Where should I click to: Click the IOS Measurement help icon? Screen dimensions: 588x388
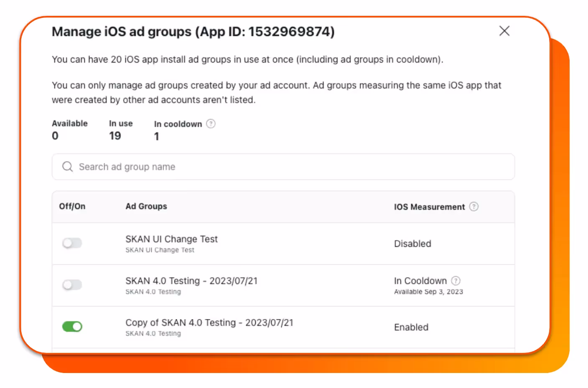pyautogui.click(x=474, y=207)
